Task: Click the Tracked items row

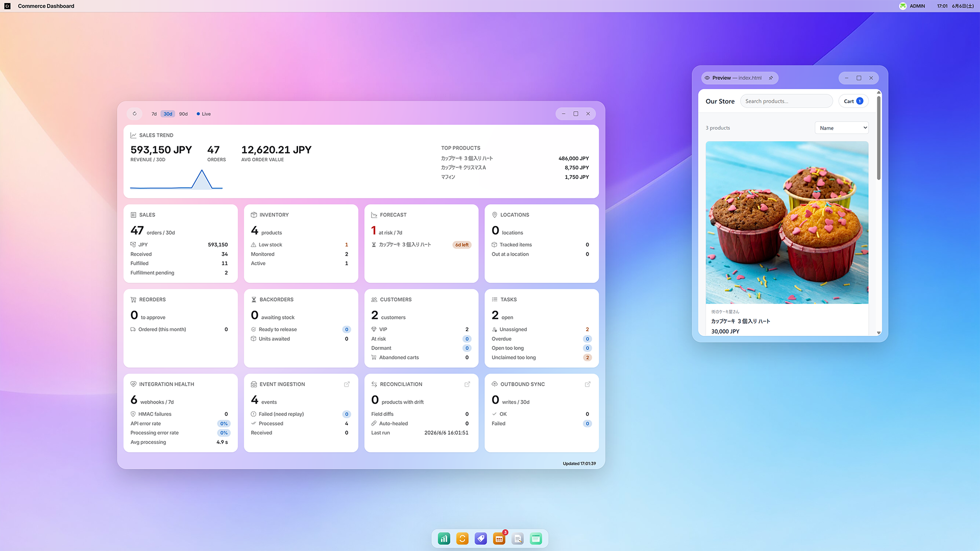Action: (541, 245)
